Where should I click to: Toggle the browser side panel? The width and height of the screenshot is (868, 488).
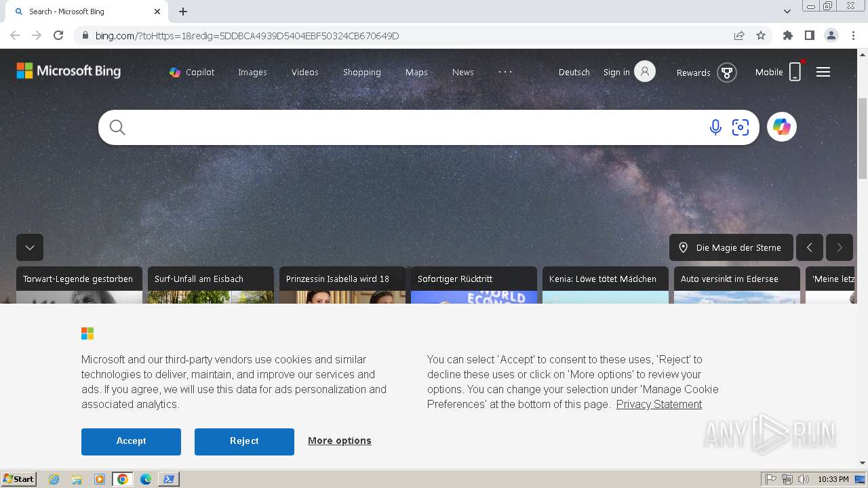[810, 35]
